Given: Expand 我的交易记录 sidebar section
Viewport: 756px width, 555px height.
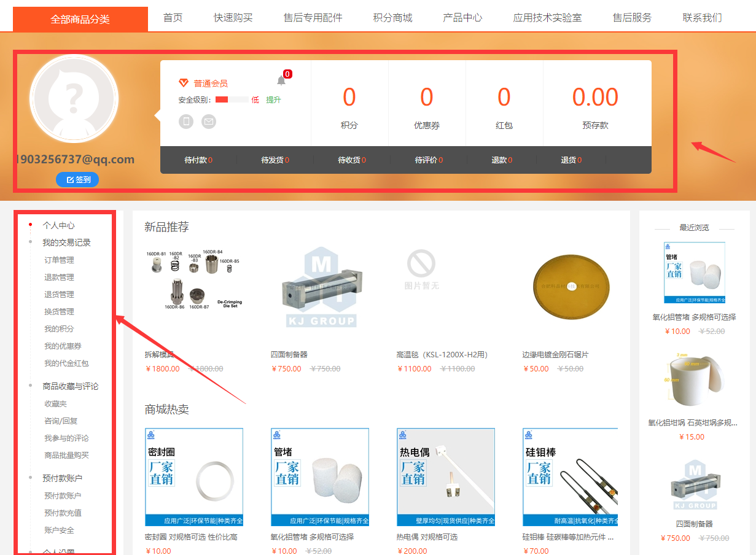Looking at the screenshot, I should tap(66, 243).
